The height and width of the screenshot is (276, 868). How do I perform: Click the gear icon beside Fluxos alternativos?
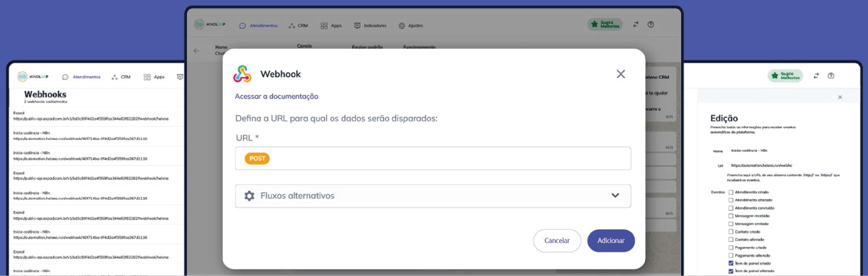[x=249, y=196]
